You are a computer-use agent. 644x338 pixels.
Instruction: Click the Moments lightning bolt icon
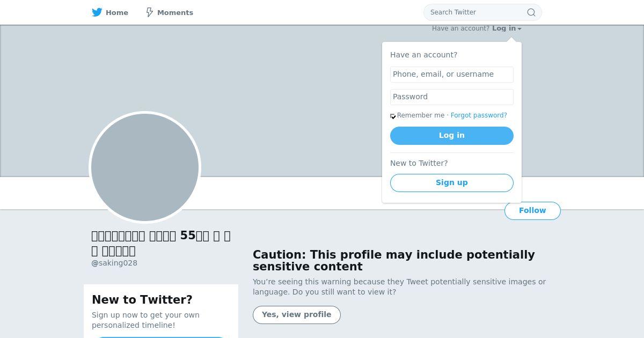tap(150, 12)
